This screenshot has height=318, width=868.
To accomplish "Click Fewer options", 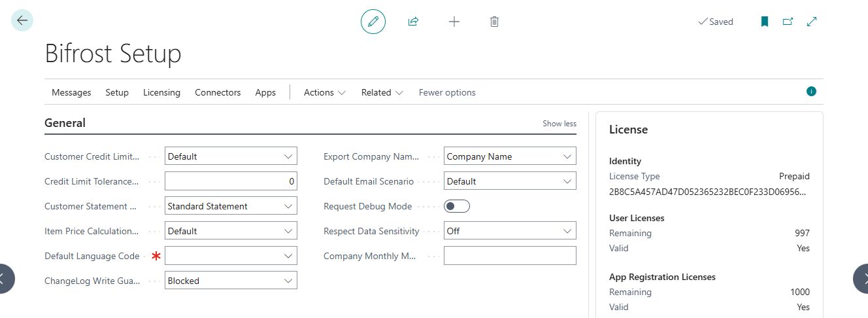I will (x=447, y=92).
